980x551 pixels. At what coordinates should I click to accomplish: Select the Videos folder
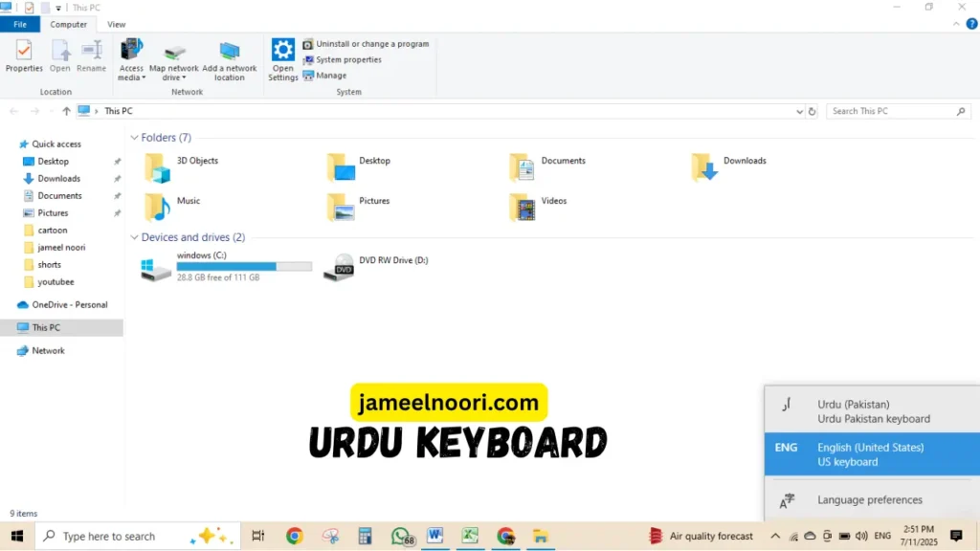(538, 207)
